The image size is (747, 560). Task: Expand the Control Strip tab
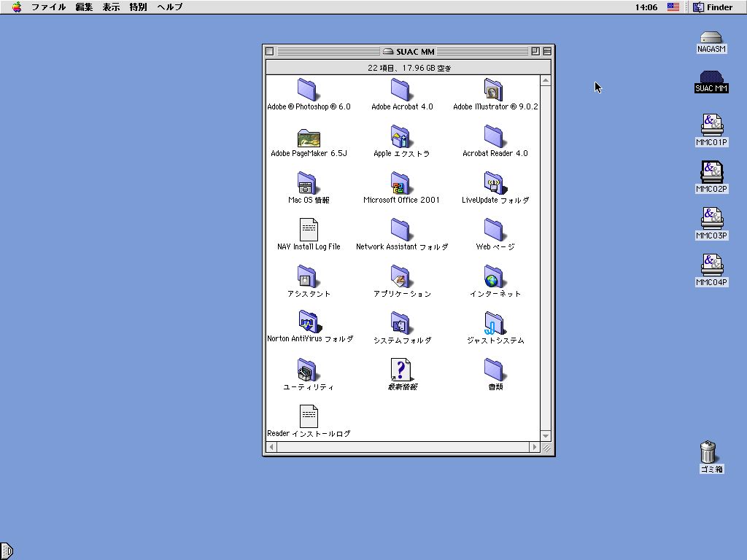(x=7, y=551)
